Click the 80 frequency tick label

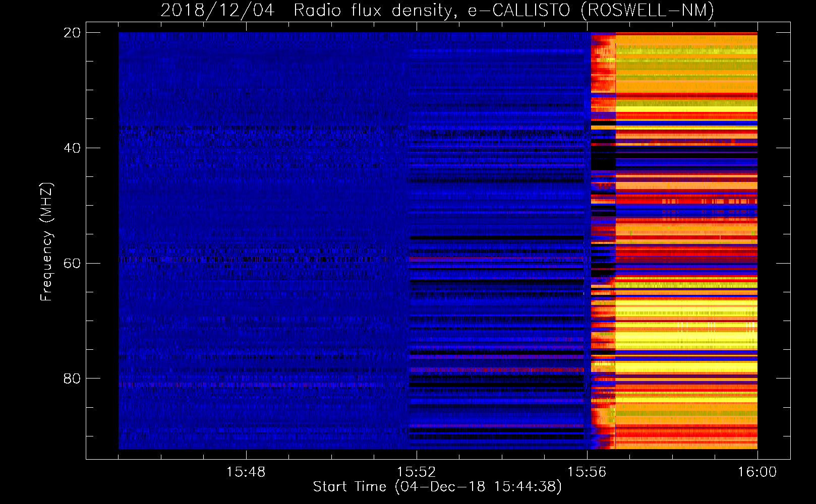tap(72, 379)
